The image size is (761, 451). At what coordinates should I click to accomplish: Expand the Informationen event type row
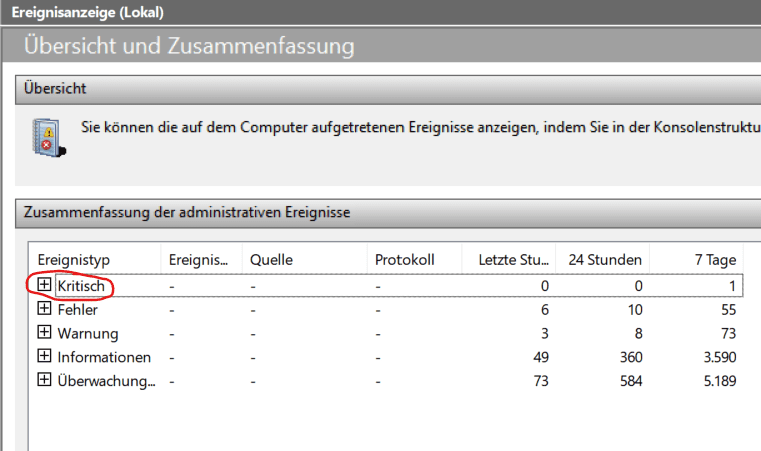click(44, 356)
